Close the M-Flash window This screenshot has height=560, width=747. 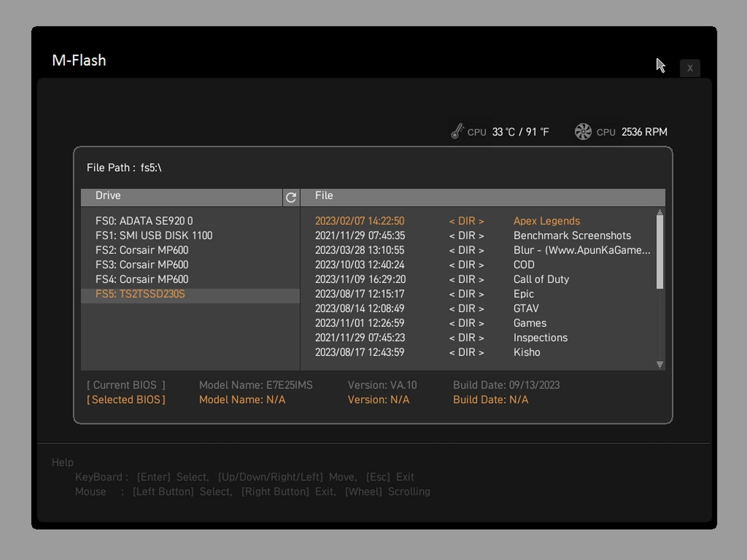(689, 68)
